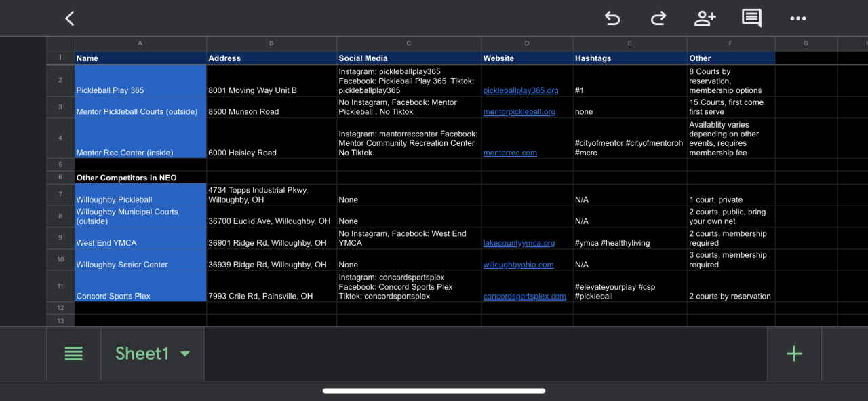Select '#elevateyourplay #csp #pickleball' cell
The height and width of the screenshot is (401, 868).
click(x=630, y=286)
